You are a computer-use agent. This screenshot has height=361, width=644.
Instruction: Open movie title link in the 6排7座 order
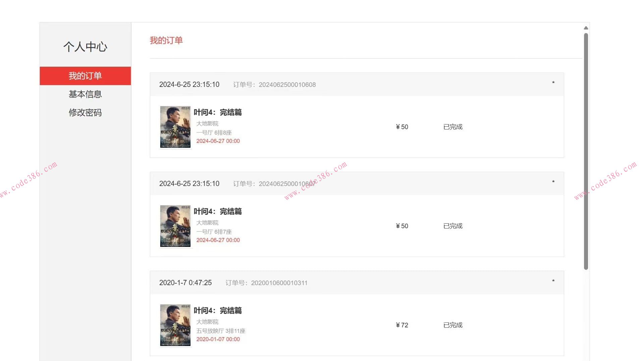218,211
